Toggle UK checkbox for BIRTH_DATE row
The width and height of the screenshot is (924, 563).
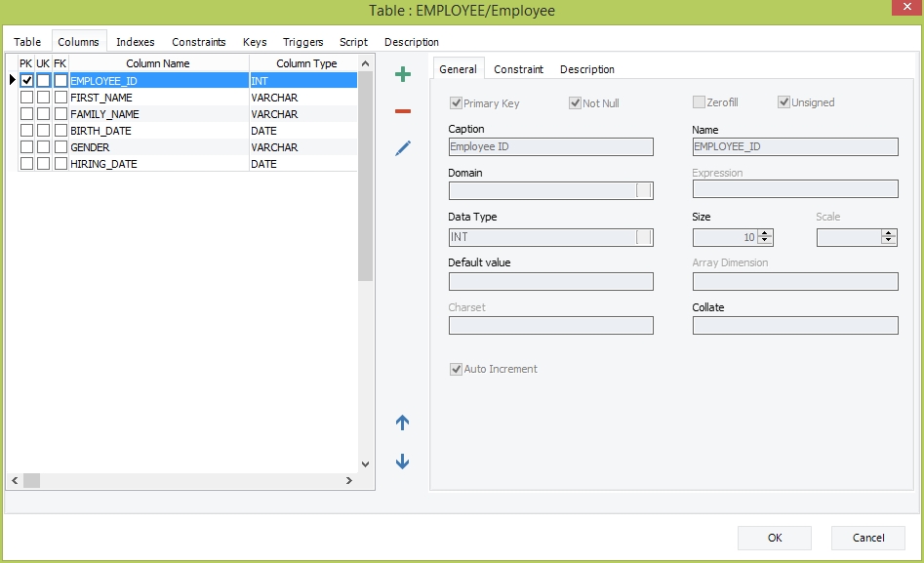coord(43,131)
